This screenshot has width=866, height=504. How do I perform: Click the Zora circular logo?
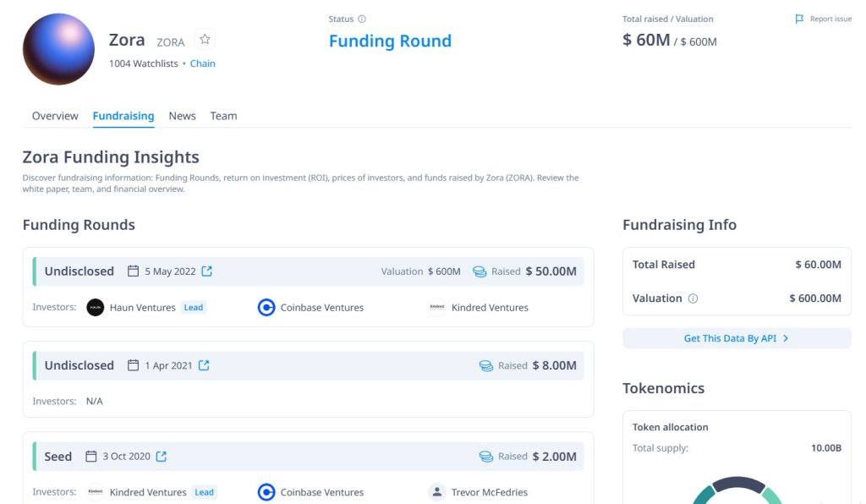pos(58,49)
